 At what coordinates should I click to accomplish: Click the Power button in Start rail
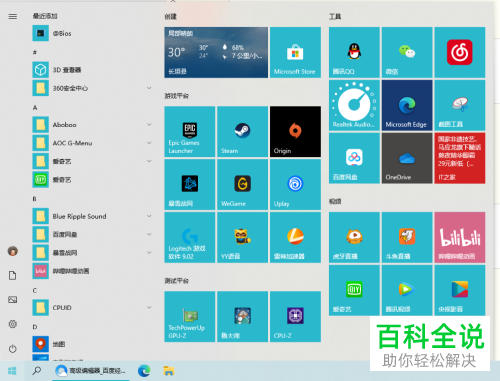[13, 349]
